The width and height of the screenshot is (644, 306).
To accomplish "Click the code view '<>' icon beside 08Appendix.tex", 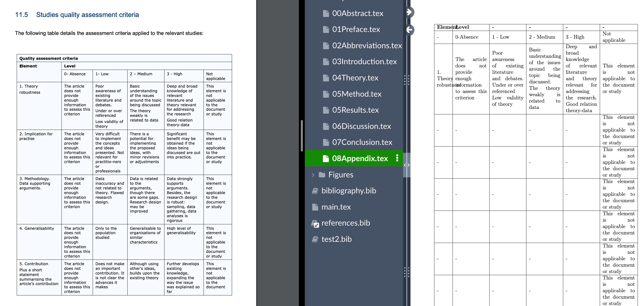I will (407, 165).
